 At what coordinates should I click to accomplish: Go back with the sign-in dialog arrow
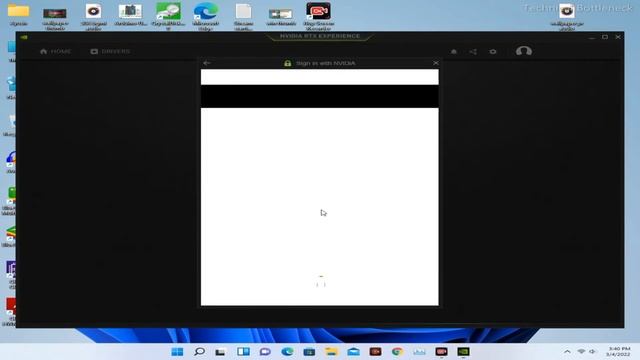coord(207,63)
